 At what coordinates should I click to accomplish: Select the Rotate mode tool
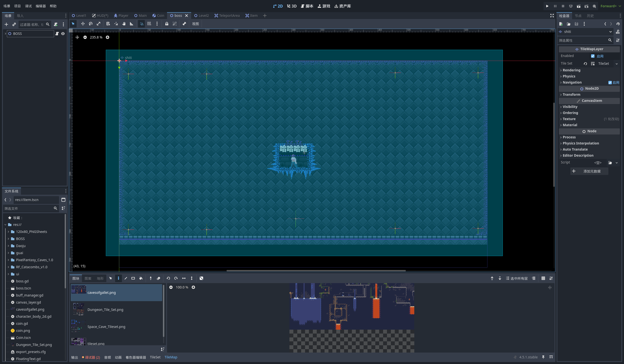(91, 24)
